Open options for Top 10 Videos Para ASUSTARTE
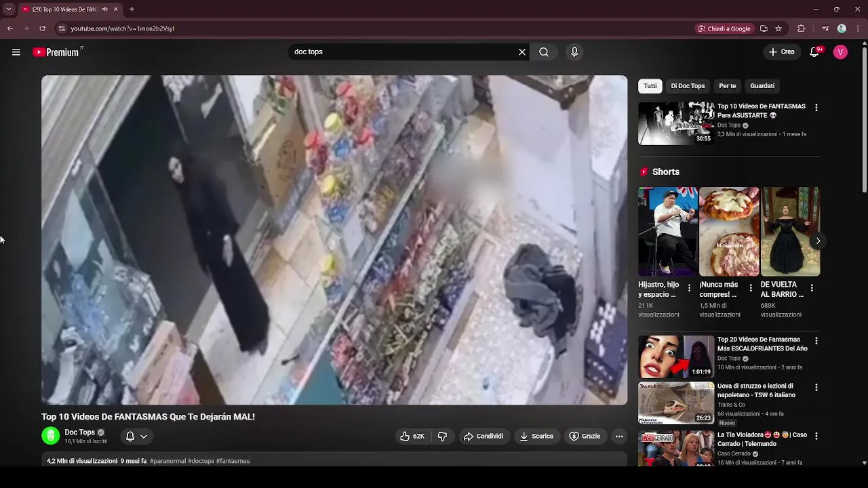This screenshot has height=488, width=868. pyautogui.click(x=816, y=108)
